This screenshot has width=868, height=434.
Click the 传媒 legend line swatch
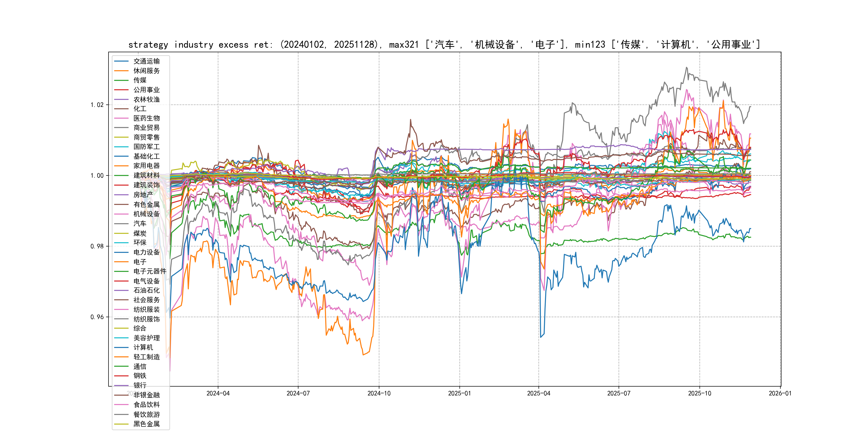[121, 80]
